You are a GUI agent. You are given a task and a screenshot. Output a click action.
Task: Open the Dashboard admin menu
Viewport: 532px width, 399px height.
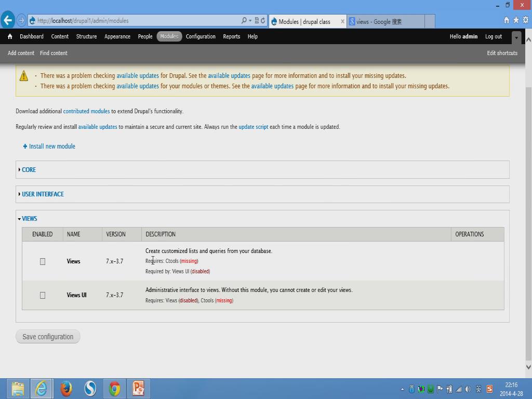click(x=32, y=36)
